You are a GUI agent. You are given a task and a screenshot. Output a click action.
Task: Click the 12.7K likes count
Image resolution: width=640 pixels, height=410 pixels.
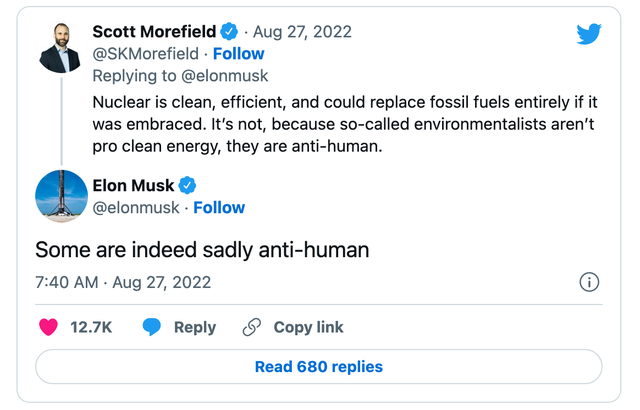[90, 327]
